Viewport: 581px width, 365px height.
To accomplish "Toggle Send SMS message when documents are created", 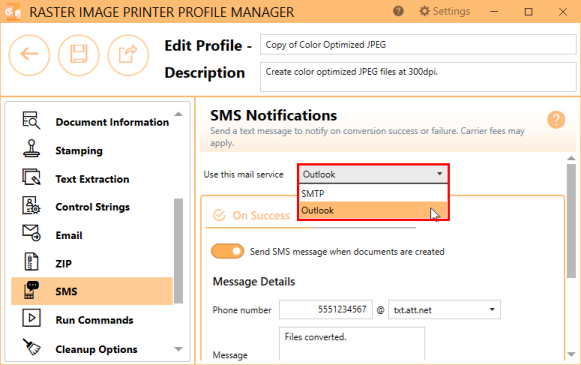I will [227, 251].
